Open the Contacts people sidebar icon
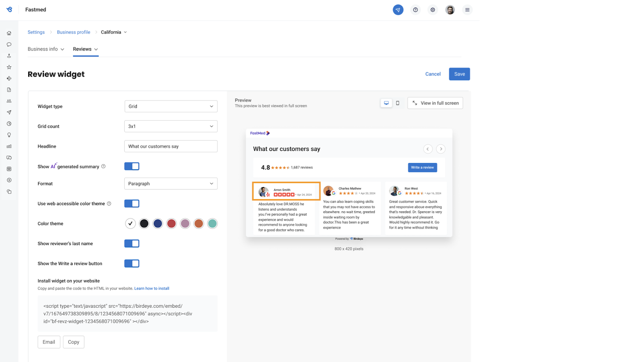Viewport: 644px width, 362px height. (9, 101)
